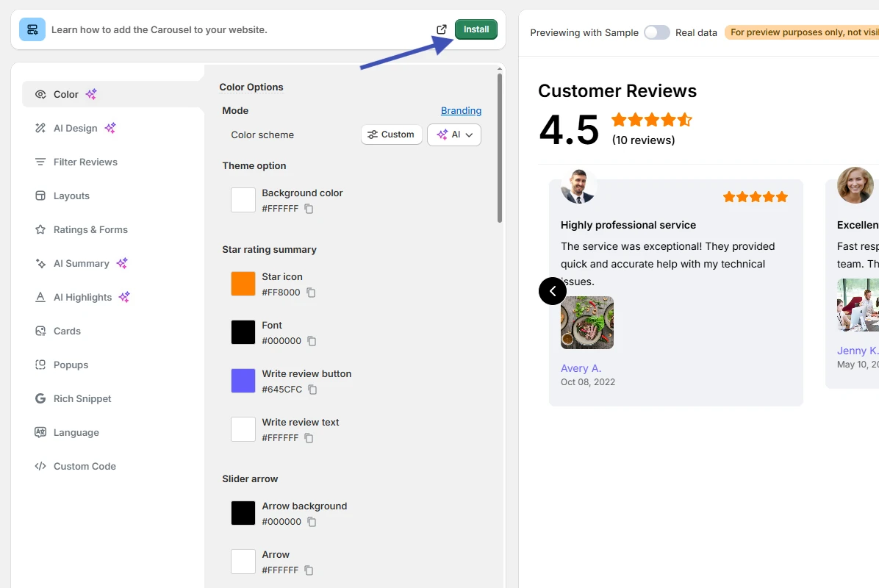Click the 'For preview purposes only' notice badge
879x588 pixels.
click(802, 32)
